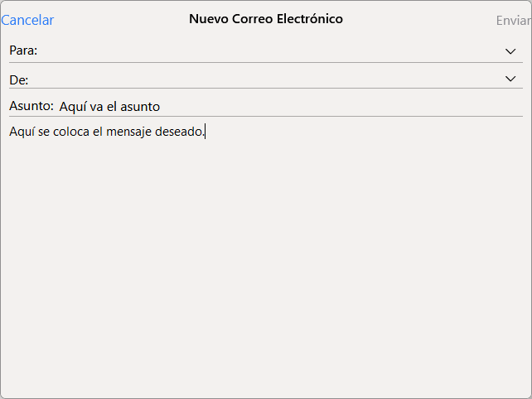The width and height of the screenshot is (532, 399).
Task: Expand the Para recipients chevron
Action: [510, 51]
